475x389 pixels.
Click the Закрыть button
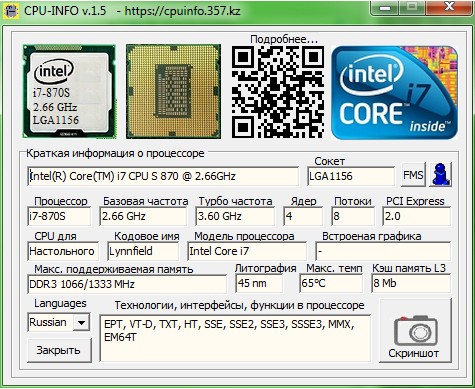[x=59, y=350]
